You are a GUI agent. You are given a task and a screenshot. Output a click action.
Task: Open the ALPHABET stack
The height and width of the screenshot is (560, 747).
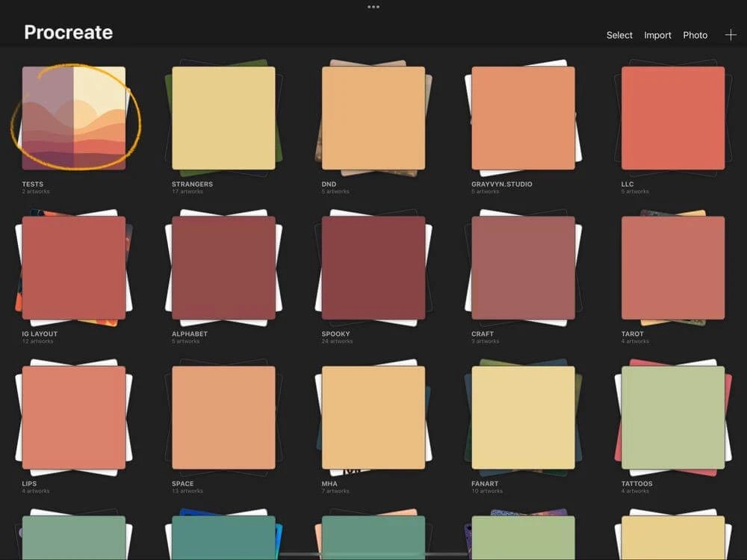[224, 267]
